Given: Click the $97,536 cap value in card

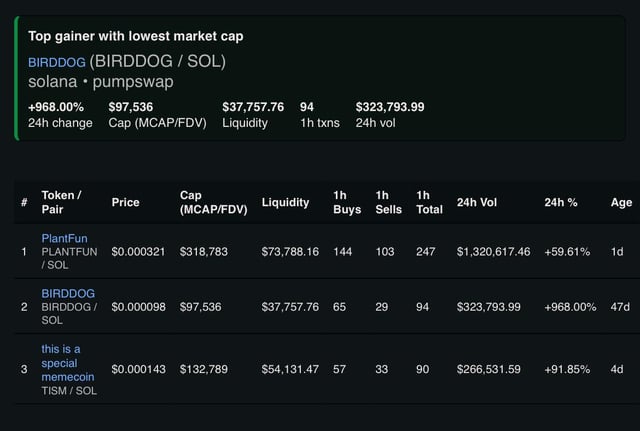Looking at the screenshot, I should pyautogui.click(x=131, y=106).
